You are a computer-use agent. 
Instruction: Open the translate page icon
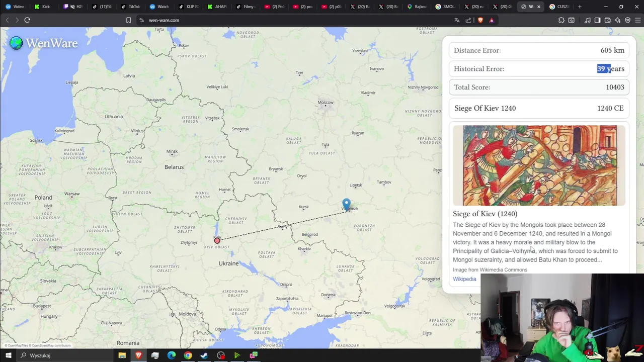[x=457, y=20]
